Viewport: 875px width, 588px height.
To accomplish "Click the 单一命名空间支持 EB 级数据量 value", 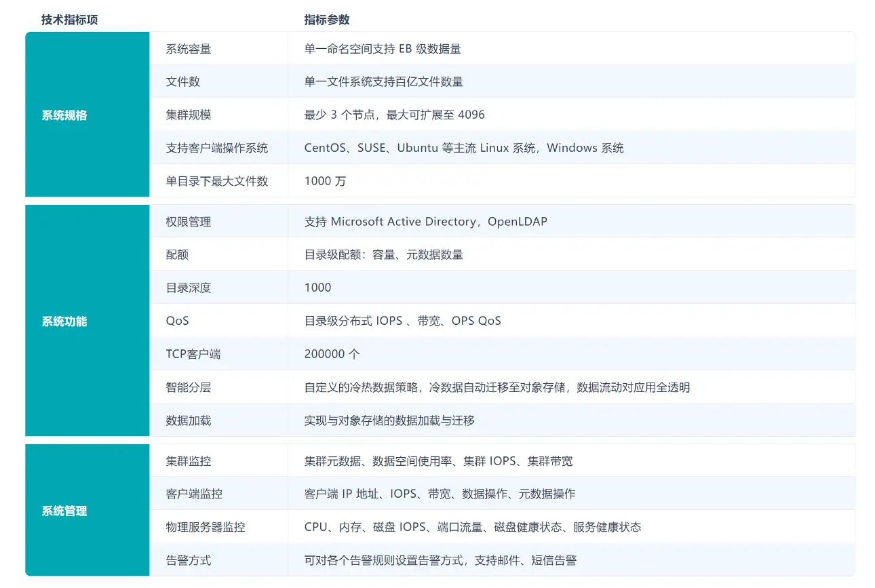I will pos(383,49).
